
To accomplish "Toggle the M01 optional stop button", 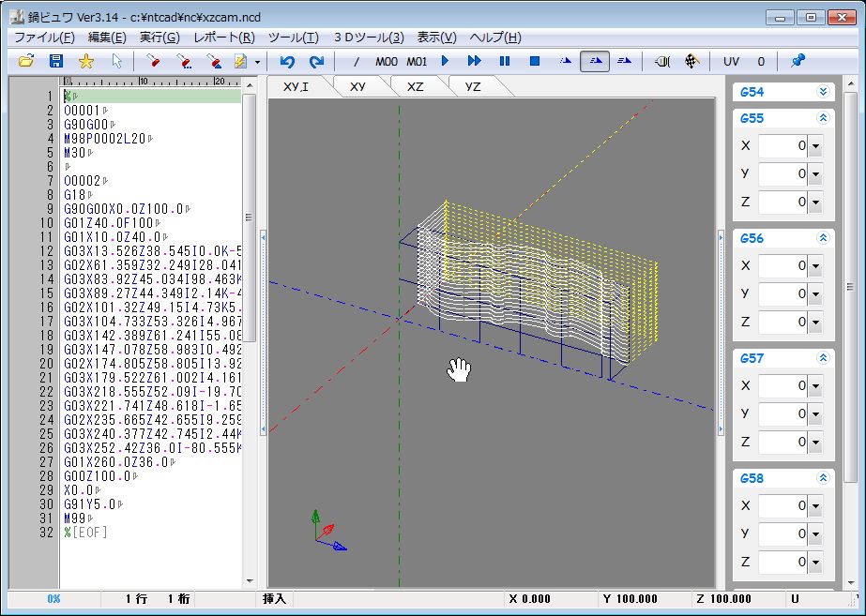I will coord(417,61).
